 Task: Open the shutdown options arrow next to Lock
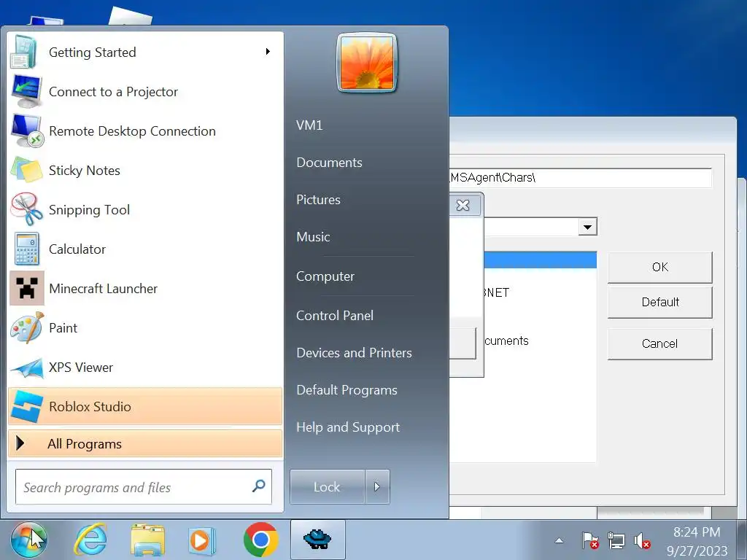(x=377, y=486)
